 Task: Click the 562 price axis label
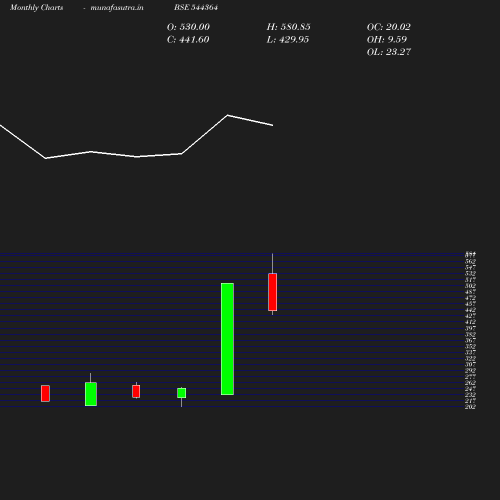(470, 261)
